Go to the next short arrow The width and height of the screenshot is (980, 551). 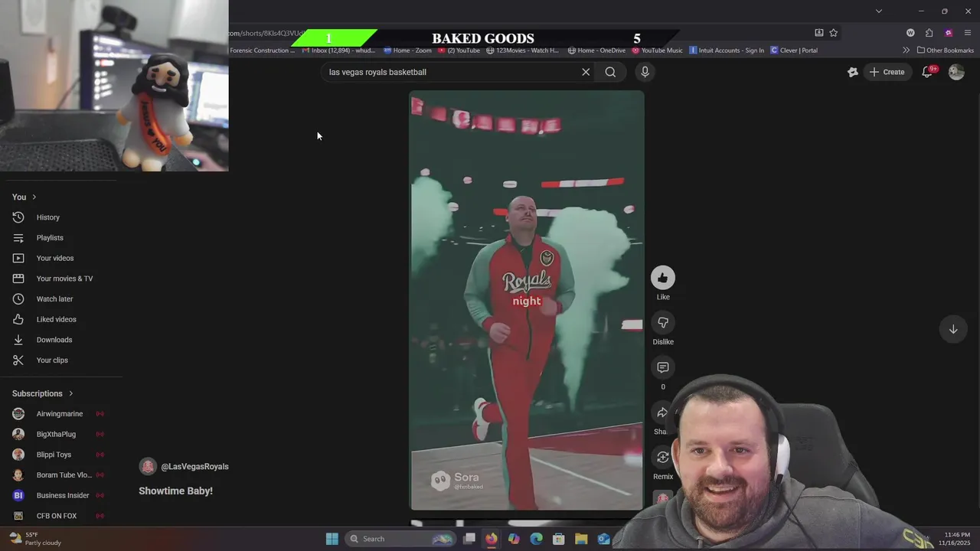[x=953, y=329]
